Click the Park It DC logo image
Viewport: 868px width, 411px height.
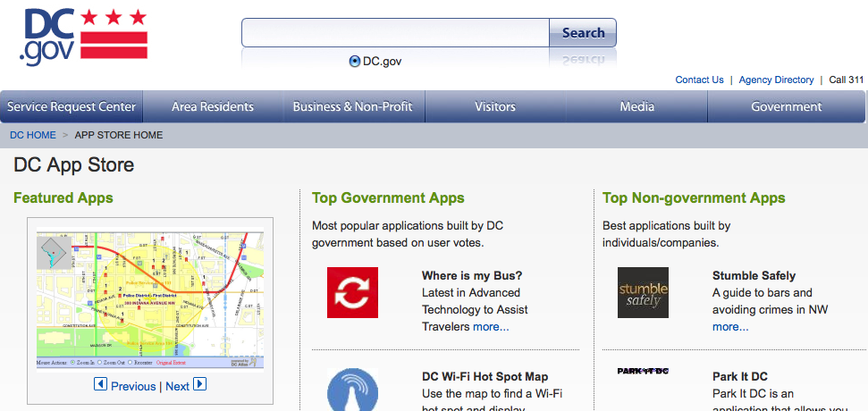(x=643, y=371)
